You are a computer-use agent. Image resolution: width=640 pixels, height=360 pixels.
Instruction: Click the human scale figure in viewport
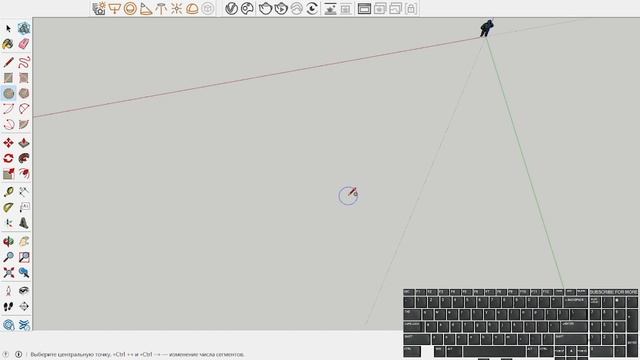(x=487, y=28)
